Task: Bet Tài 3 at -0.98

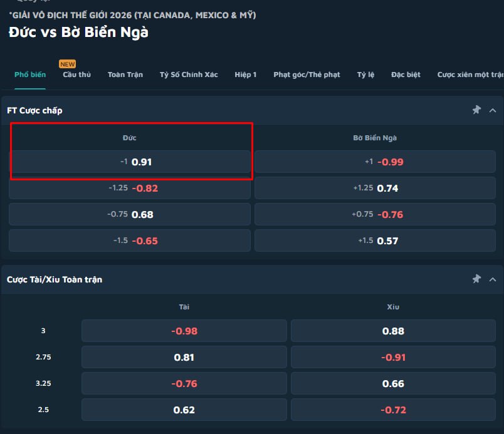Action: pos(184,331)
